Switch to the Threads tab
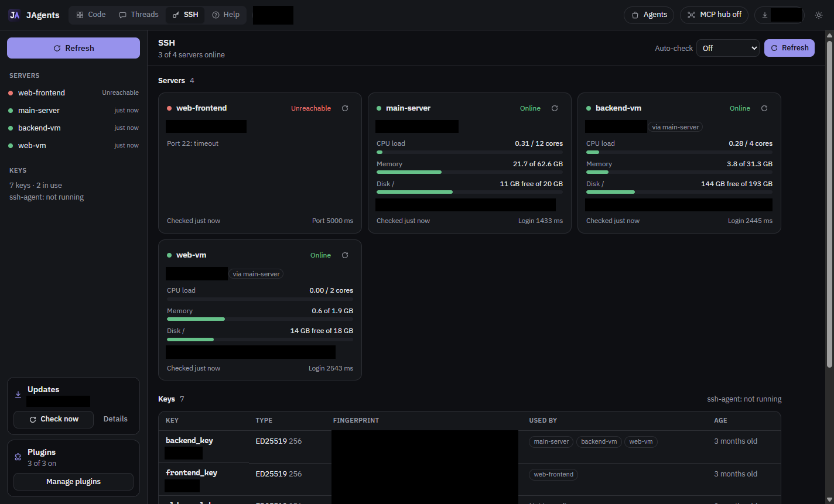The height and width of the screenshot is (504, 834). tap(138, 15)
